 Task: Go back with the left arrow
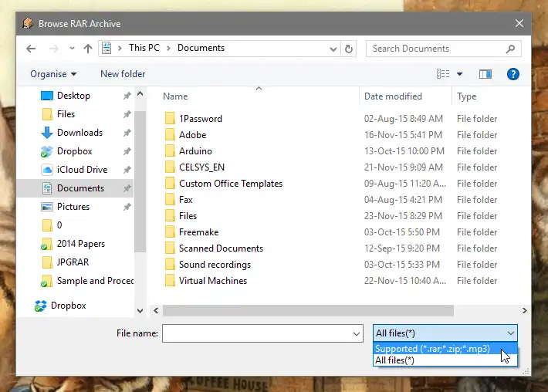pyautogui.click(x=31, y=48)
